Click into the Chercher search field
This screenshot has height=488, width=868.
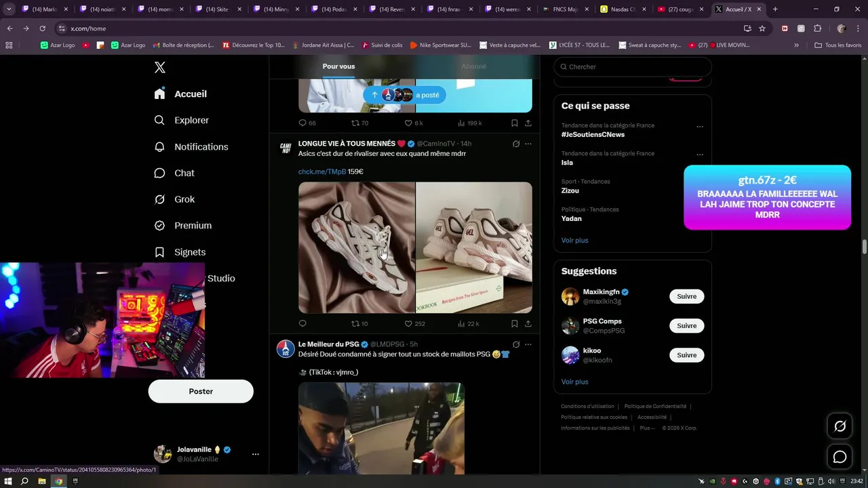633,67
